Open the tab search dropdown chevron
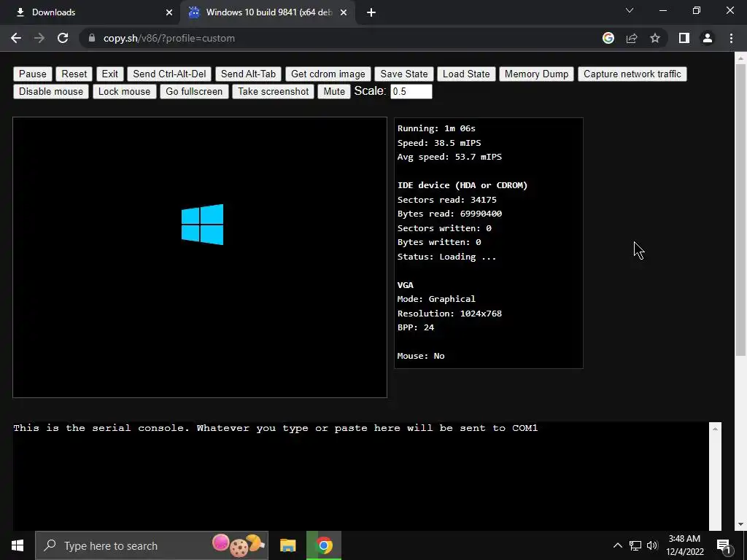 point(630,10)
